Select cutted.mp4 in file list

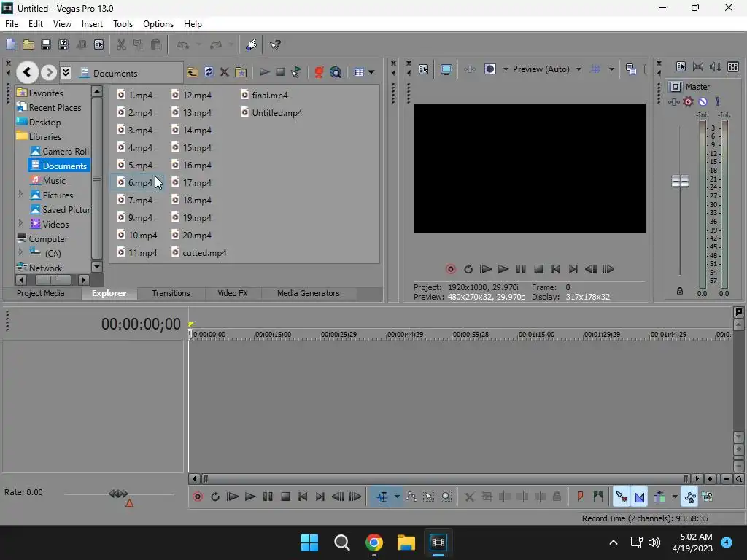[199, 253]
